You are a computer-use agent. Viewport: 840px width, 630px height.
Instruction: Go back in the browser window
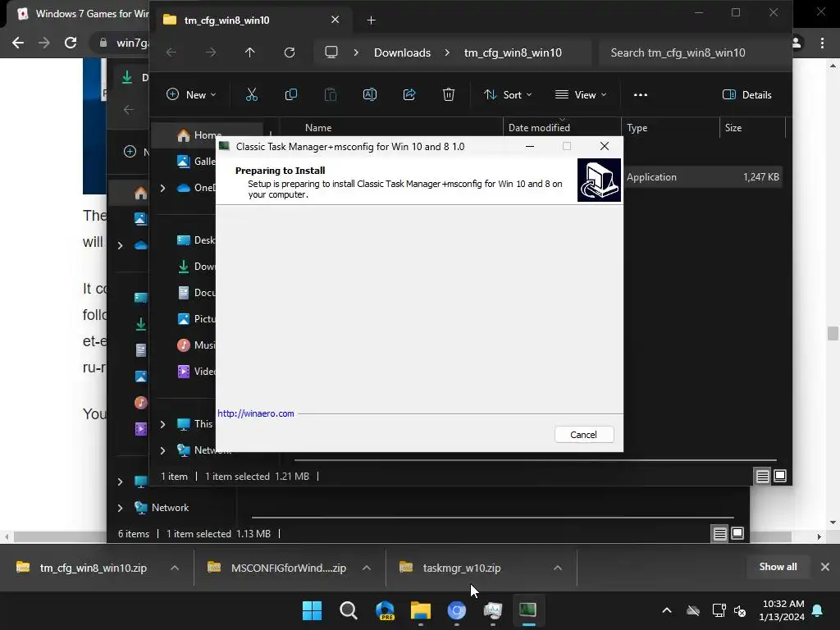[x=18, y=43]
